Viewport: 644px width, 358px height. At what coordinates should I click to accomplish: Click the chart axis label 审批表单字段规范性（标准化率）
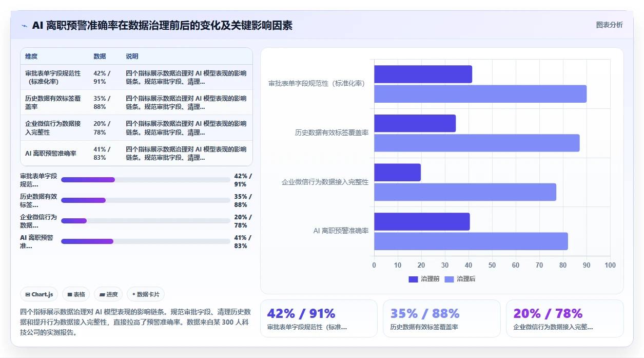(x=318, y=83)
